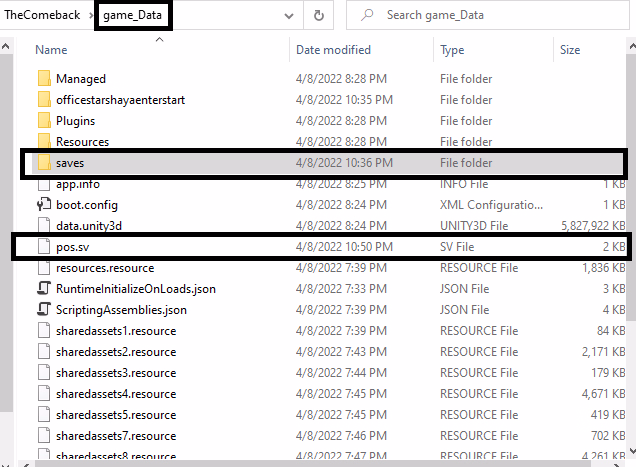The width and height of the screenshot is (636, 467).
Task: Click the ScriptingAssemblies.json file icon
Action: [x=44, y=310]
